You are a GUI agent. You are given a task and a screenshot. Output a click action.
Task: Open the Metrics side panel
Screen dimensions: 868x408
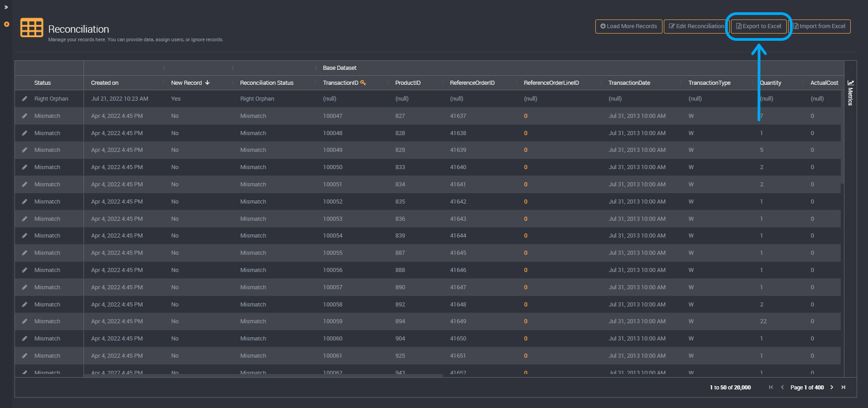850,93
